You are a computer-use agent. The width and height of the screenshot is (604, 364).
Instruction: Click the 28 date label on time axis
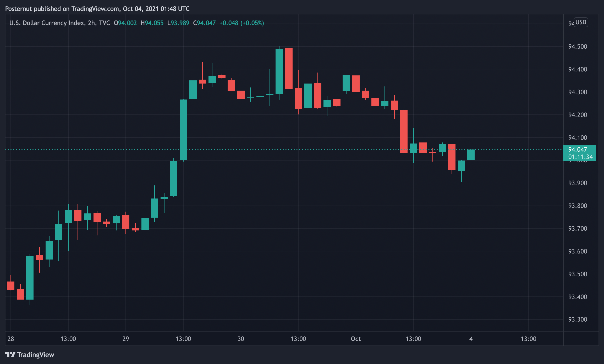tap(11, 339)
